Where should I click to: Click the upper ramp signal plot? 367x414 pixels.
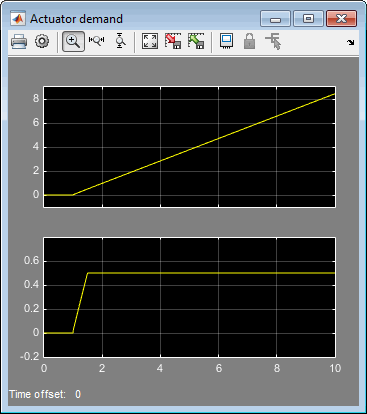point(189,147)
